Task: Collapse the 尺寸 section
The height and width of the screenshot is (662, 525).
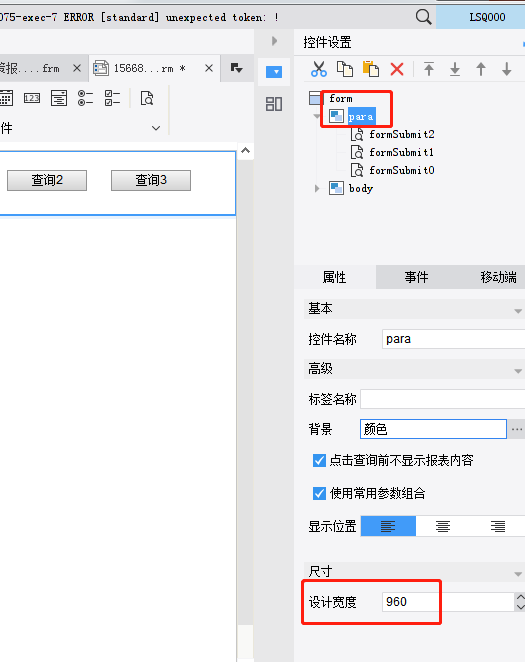Action: pos(518,574)
